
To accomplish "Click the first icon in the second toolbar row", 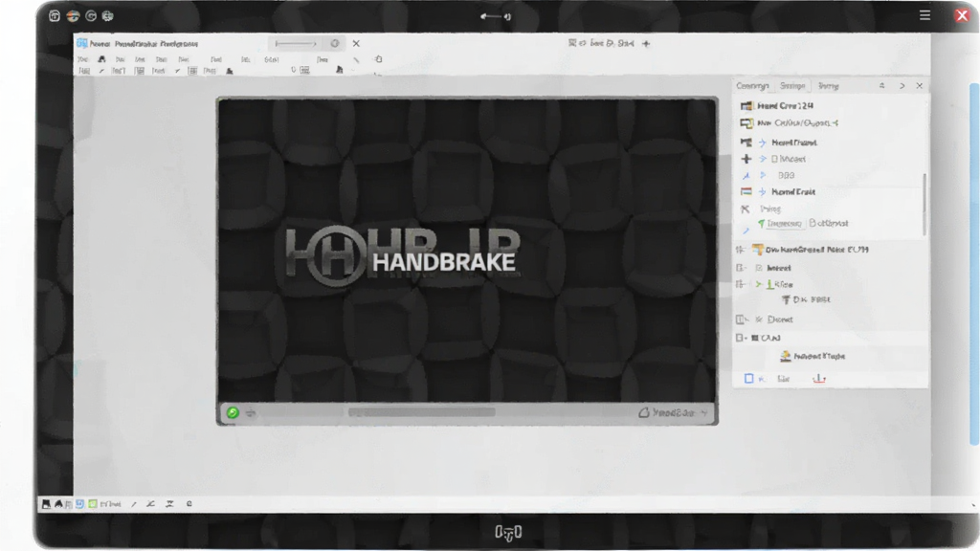I will pyautogui.click(x=84, y=71).
